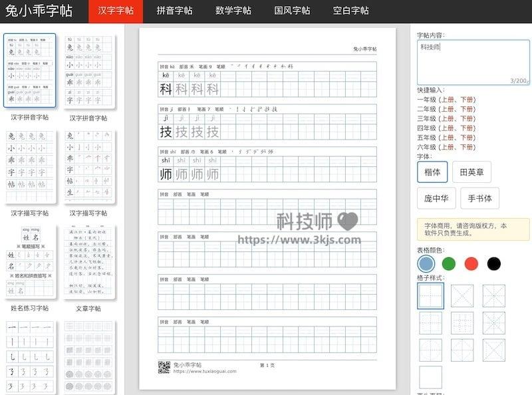Click the bold 师 character in the preview
This screenshot has width=532, height=395.
point(166,174)
